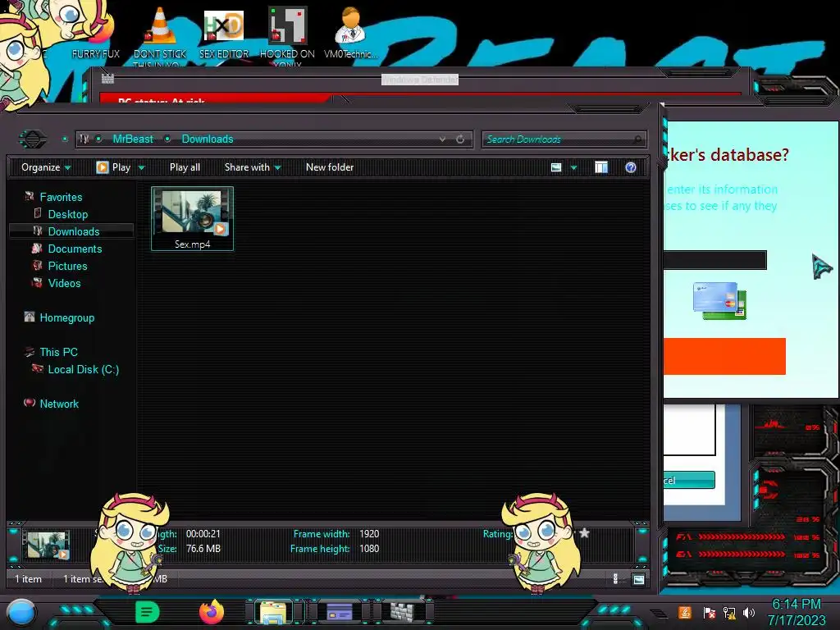The height and width of the screenshot is (630, 840).
Task: Click the length value 00:00:21
Action: coord(203,533)
